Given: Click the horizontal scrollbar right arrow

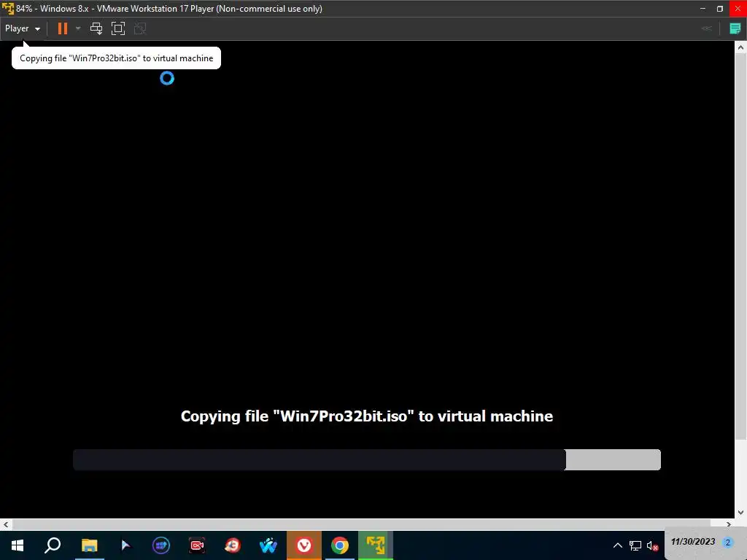Looking at the screenshot, I should [x=729, y=524].
